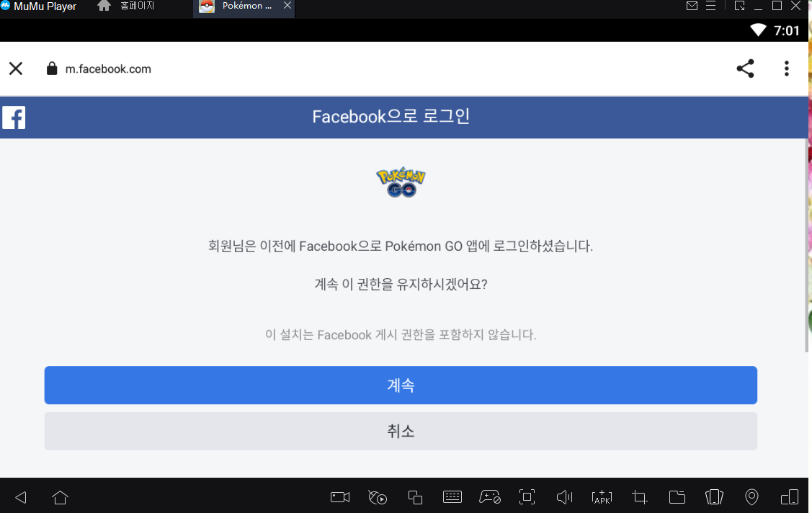This screenshot has height=513, width=812.
Task: Install APK using the APK icon
Action: [602, 497]
